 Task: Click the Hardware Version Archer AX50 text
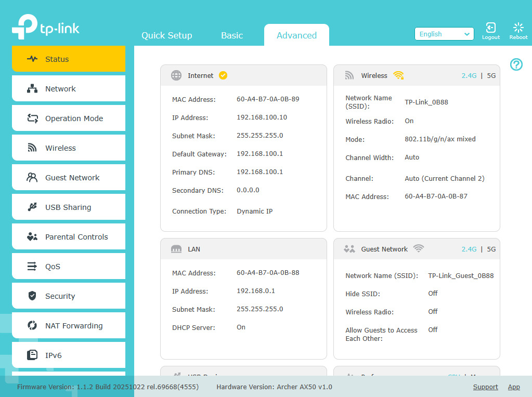[x=274, y=387]
